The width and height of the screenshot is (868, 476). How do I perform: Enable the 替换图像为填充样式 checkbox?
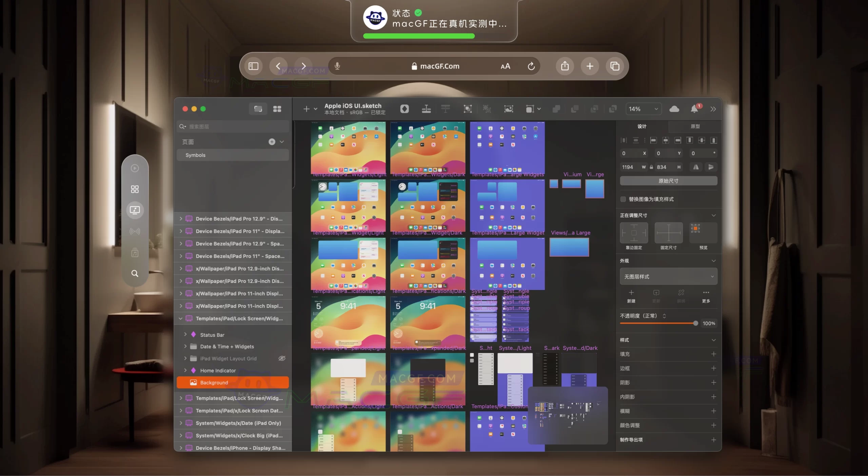[623, 199]
